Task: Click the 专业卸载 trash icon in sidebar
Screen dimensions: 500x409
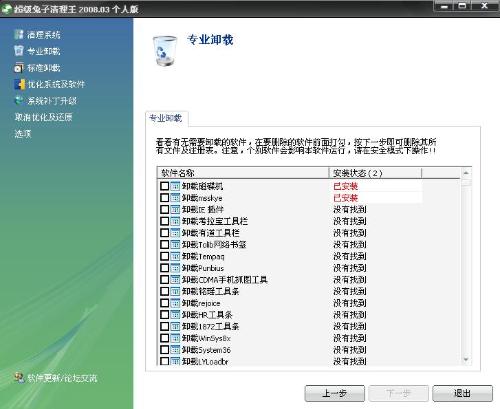Action: tap(19, 51)
